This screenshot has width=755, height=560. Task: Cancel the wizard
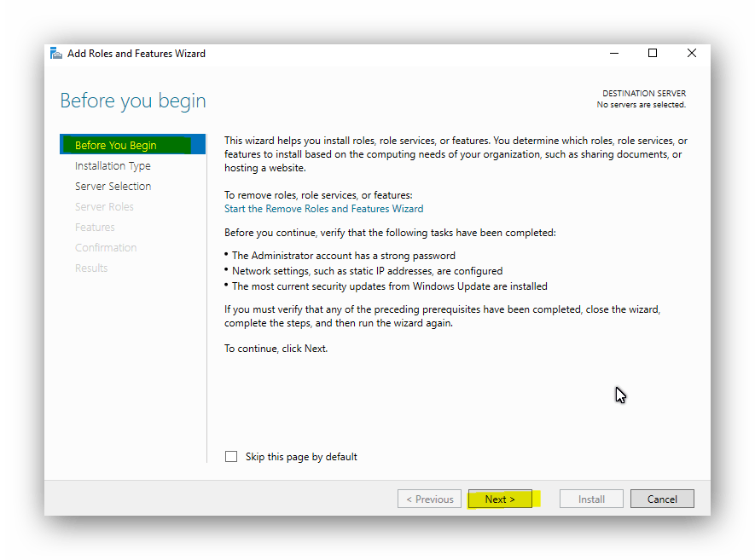[662, 499]
